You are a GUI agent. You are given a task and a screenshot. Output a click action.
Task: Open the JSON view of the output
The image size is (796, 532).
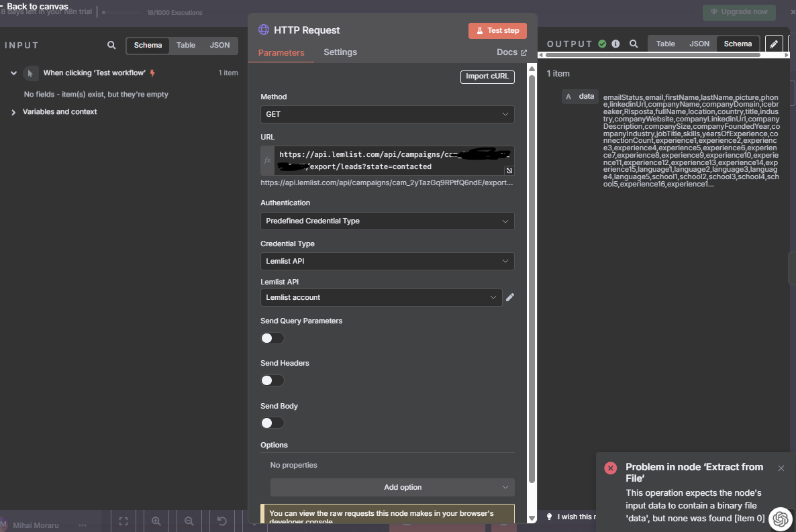[x=699, y=43]
